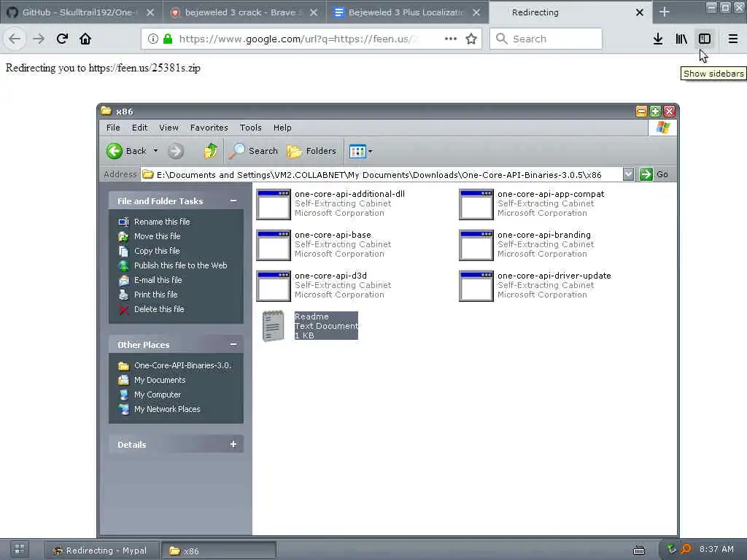747x560 pixels.
Task: Switch to Redirecting - Mypal taskbar button
Action: point(101,551)
